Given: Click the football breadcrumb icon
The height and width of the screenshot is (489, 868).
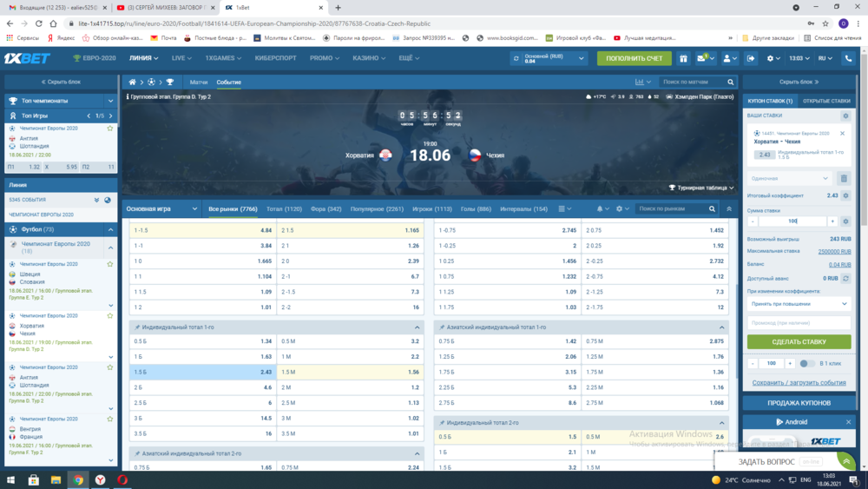Looking at the screenshot, I should [151, 82].
